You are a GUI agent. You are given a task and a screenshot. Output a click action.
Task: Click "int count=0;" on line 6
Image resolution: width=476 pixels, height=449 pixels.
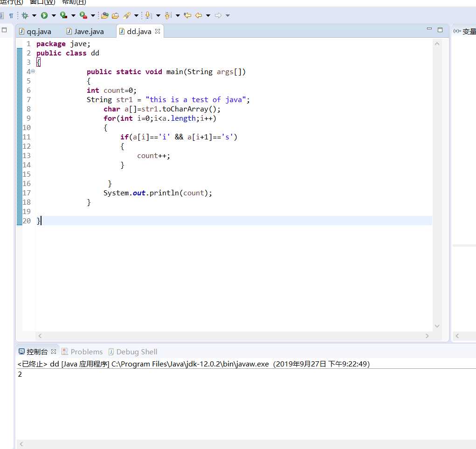pyautogui.click(x=111, y=90)
